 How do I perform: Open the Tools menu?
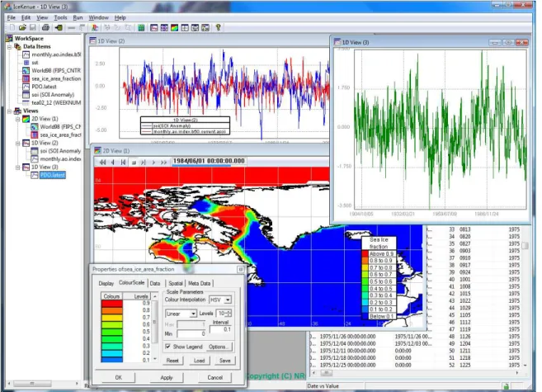click(60, 17)
